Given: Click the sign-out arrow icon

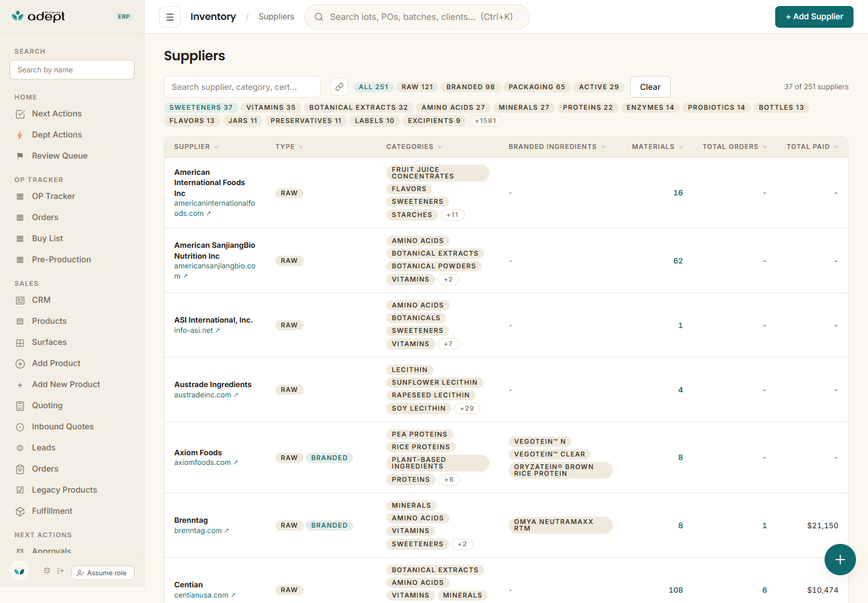Looking at the screenshot, I should [60, 570].
